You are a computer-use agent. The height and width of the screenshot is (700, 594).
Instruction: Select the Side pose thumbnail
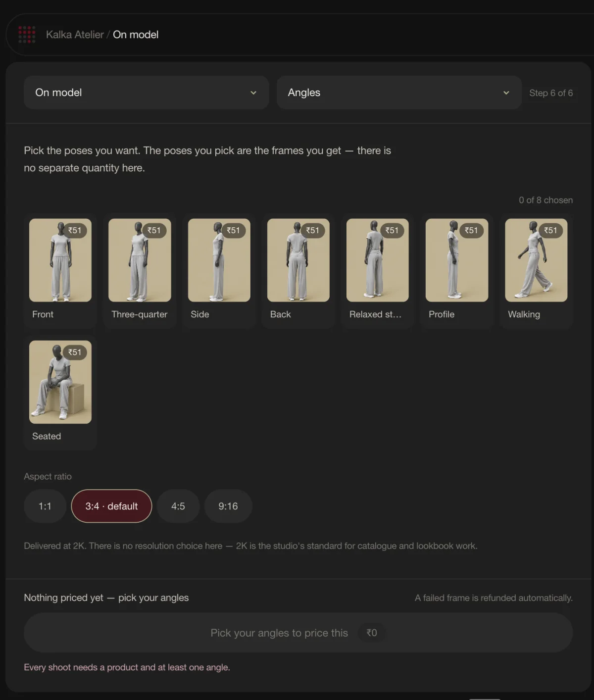(219, 260)
